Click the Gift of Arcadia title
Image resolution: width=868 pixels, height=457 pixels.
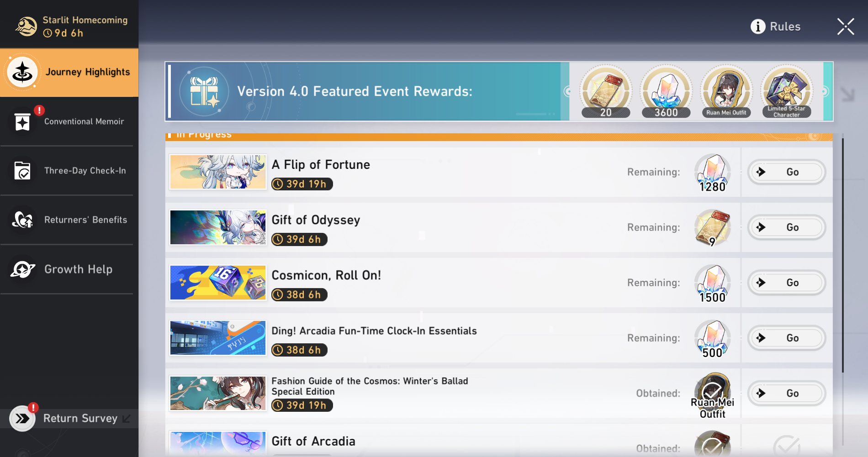pyautogui.click(x=313, y=441)
